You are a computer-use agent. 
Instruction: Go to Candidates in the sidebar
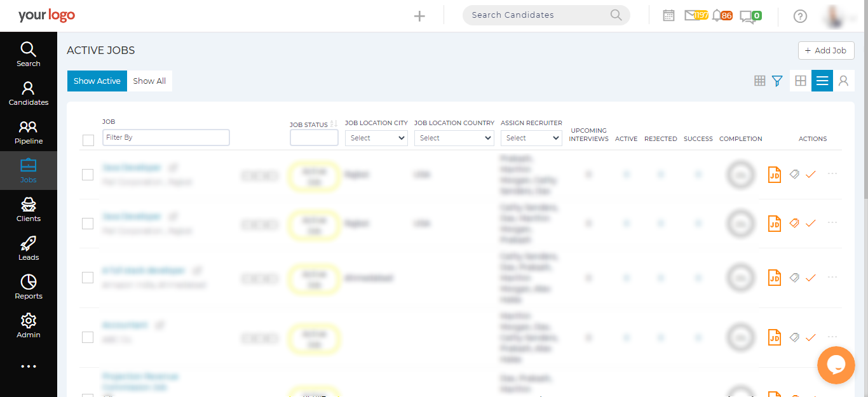click(x=29, y=93)
